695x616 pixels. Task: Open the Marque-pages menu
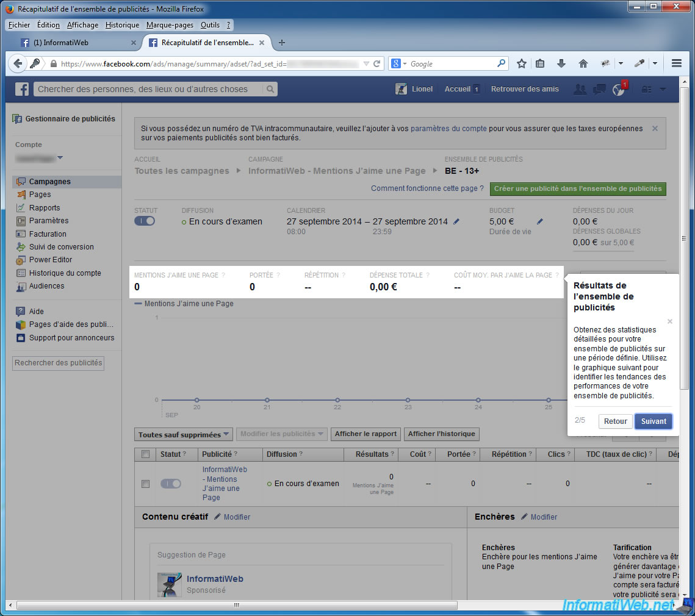(170, 25)
